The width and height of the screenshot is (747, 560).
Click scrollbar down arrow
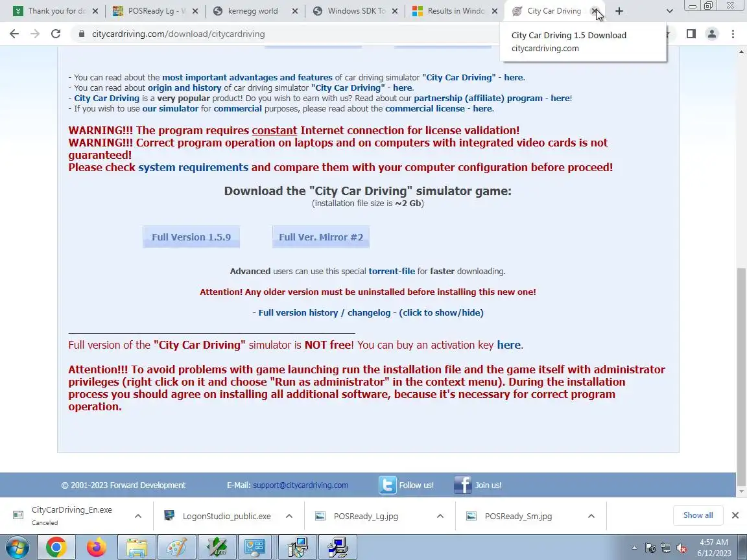(x=741, y=491)
